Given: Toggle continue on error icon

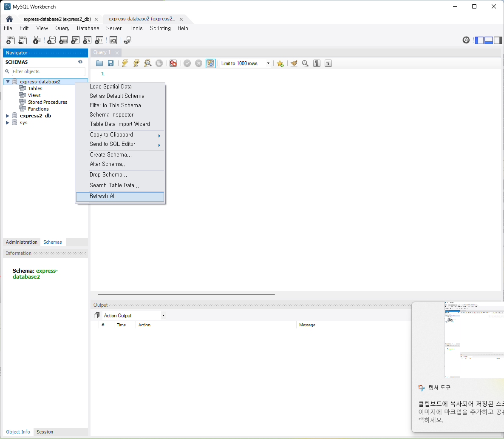Looking at the screenshot, I should click(173, 63).
